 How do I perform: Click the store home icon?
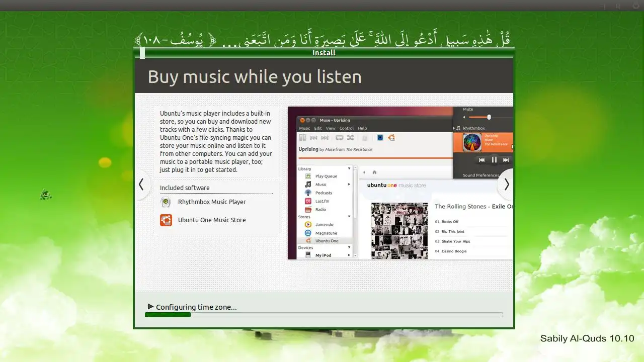point(374,172)
